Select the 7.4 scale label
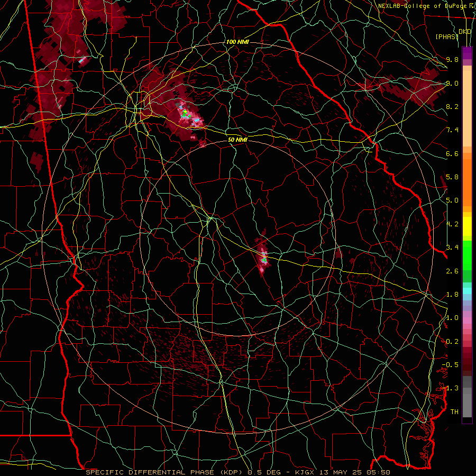This screenshot has width=476, height=476. click(452, 130)
